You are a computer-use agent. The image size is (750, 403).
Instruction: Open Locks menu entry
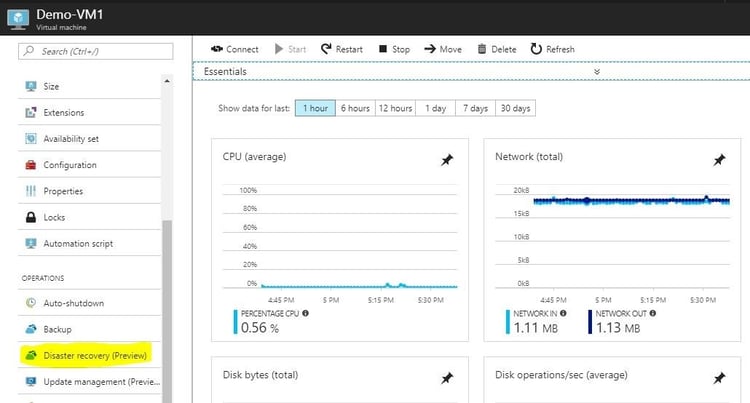pyautogui.click(x=89, y=218)
